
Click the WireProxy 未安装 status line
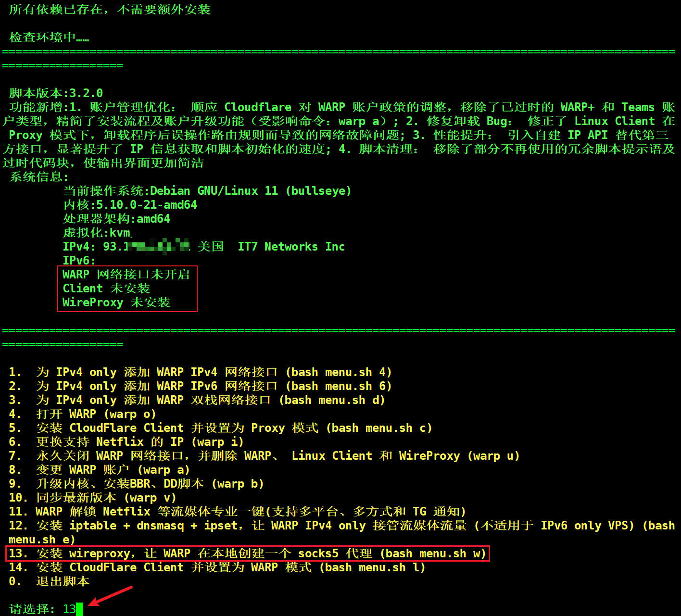pos(116,302)
